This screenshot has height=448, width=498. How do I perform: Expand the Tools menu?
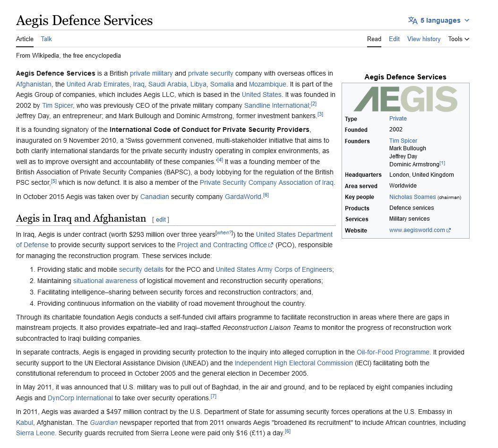pos(458,39)
